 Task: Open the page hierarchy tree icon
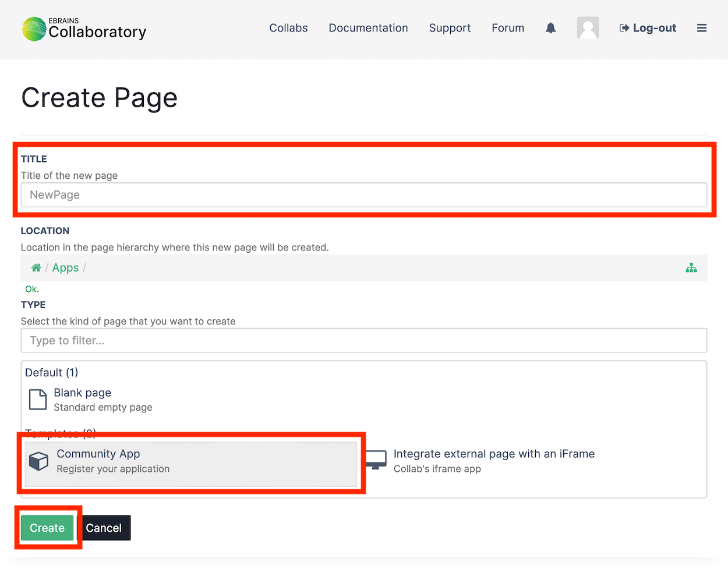[691, 267]
